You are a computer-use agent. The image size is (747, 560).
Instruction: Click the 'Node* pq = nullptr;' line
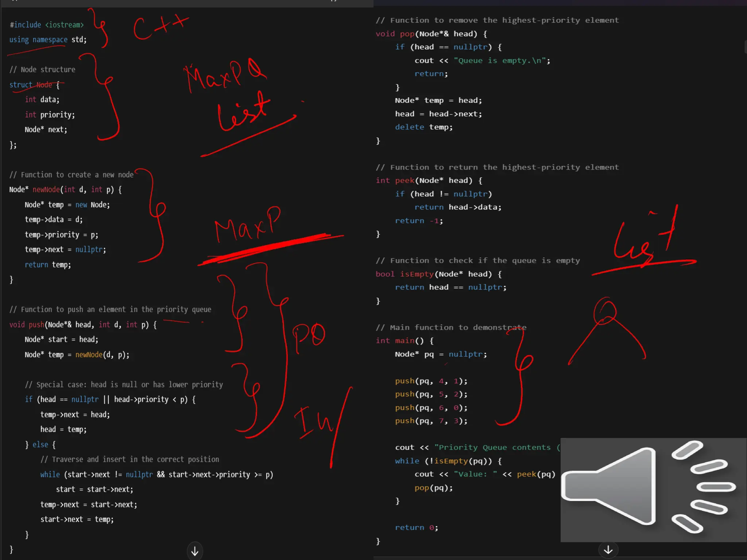click(x=441, y=354)
